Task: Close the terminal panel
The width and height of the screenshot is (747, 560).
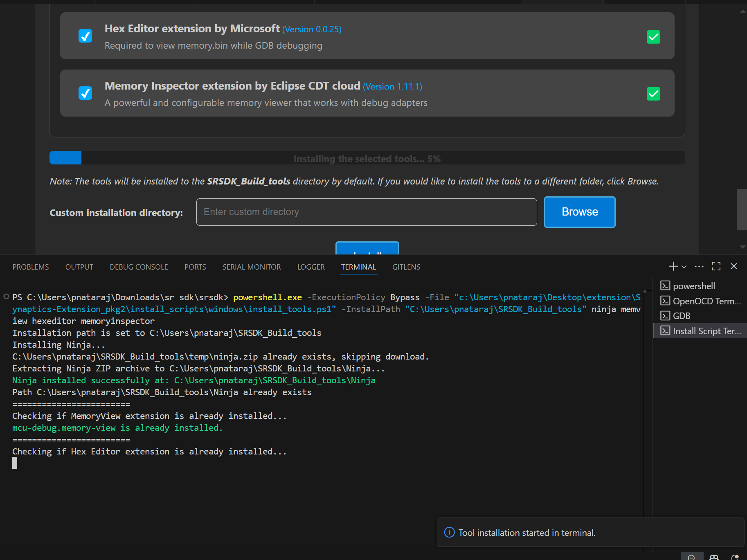Action: [x=734, y=267]
